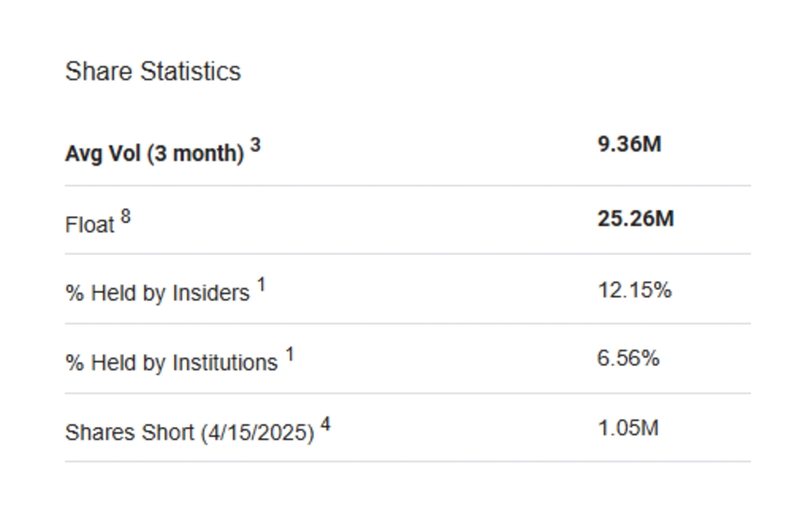Screen dimensions: 812x524
Task: Select the 25.26M float value
Action: pos(635,219)
